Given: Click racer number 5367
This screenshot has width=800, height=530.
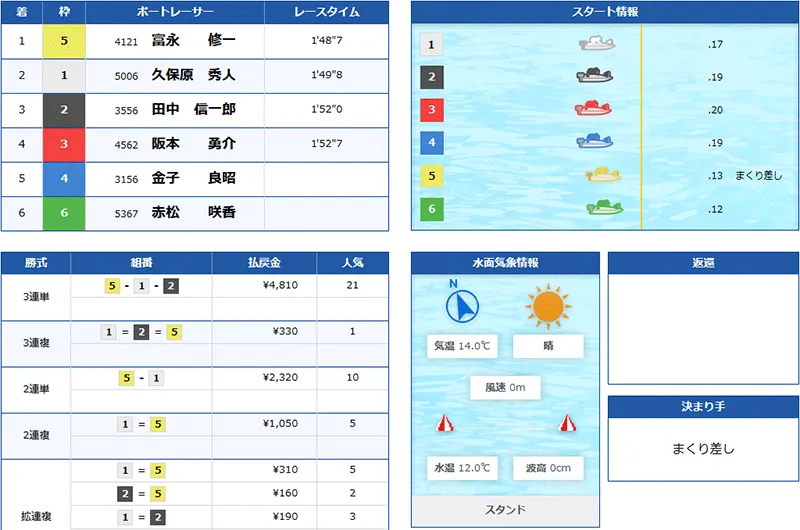Looking at the screenshot, I should 126,214.
